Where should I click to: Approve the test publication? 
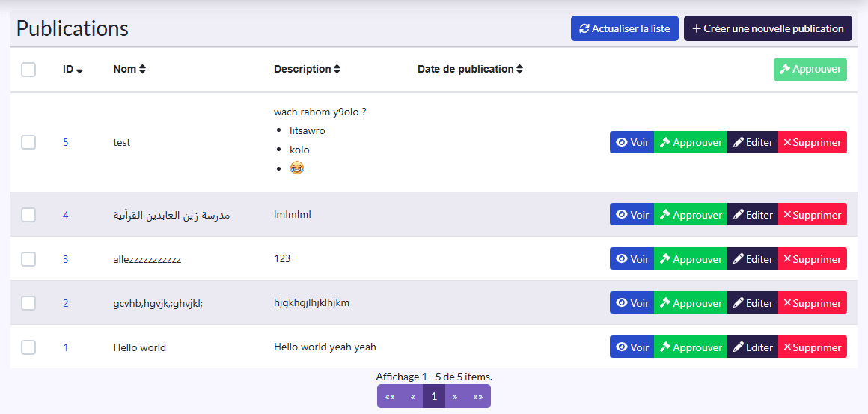pos(691,142)
